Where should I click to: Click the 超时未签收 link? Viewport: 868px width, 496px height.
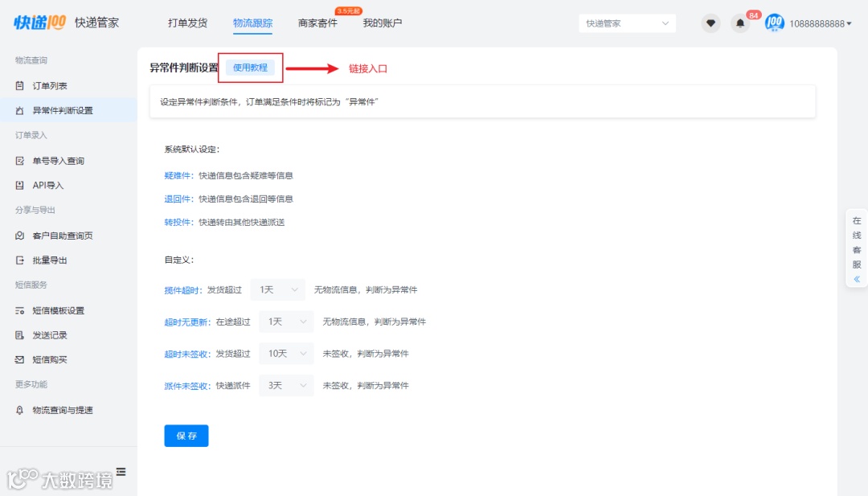click(x=186, y=354)
